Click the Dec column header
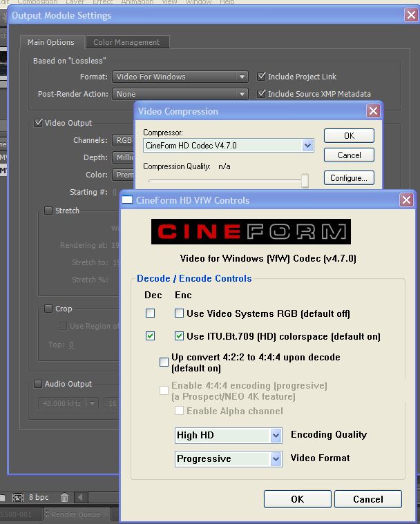 click(153, 295)
